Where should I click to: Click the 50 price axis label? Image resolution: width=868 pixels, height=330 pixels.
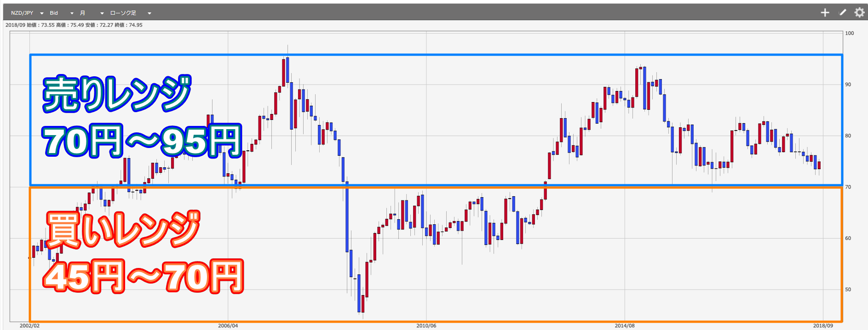[848, 290]
